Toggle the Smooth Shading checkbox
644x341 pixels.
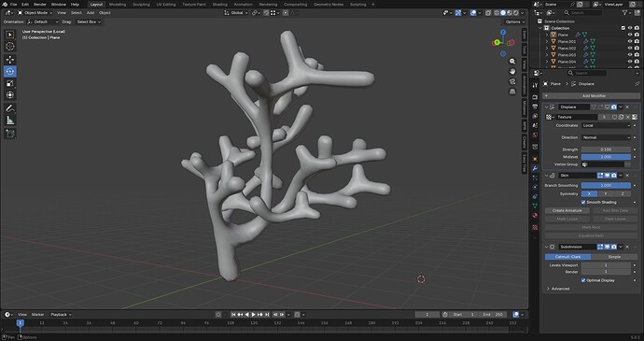click(583, 203)
